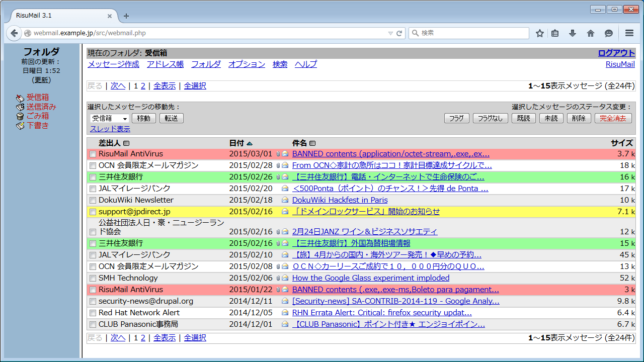Image resolution: width=644 pixels, height=362 pixels.
Task: Open a new tab with plus button
Action: pos(126,16)
